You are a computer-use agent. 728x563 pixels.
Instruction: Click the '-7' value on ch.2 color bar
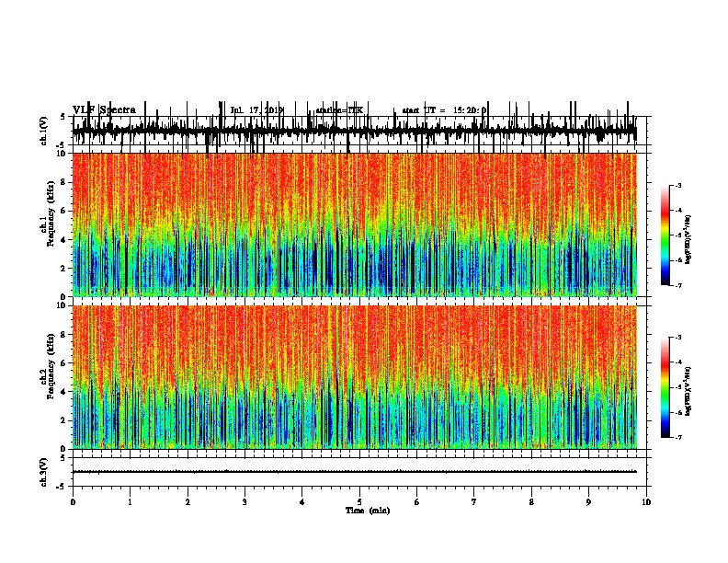point(678,437)
